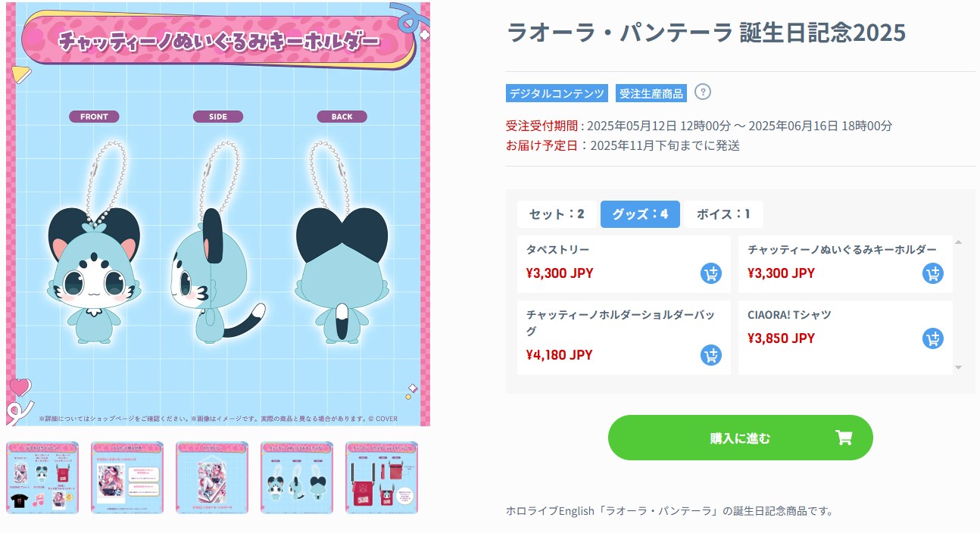Screen dimensions: 980x533
Task: Open the ボイス：1 tab
Action: (723, 214)
